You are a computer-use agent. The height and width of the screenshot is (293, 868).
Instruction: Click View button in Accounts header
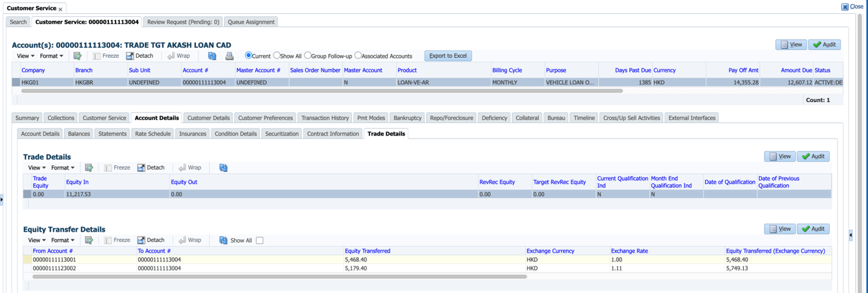click(x=791, y=44)
